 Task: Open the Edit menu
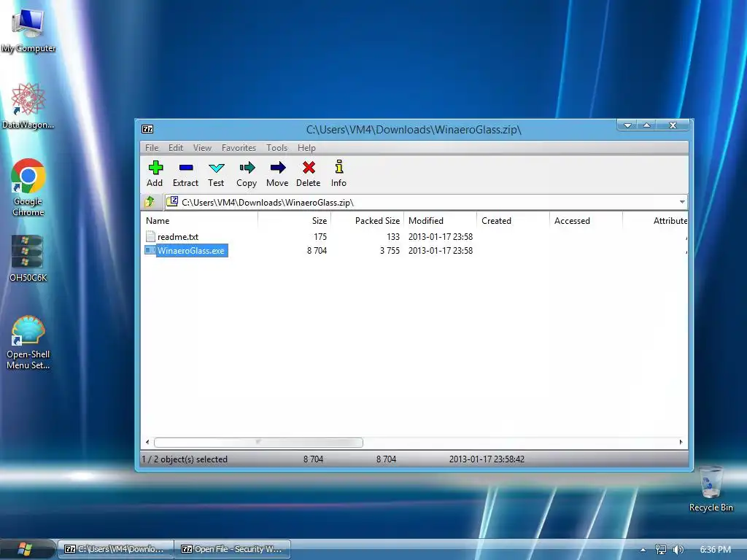(176, 147)
